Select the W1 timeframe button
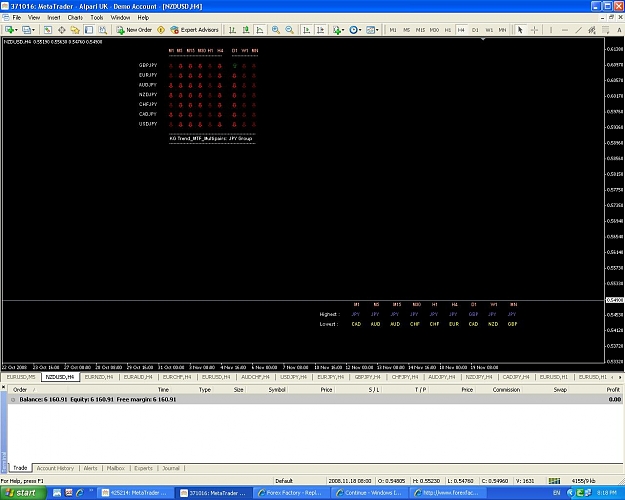Viewport: 625px width, 500px height. point(489,30)
